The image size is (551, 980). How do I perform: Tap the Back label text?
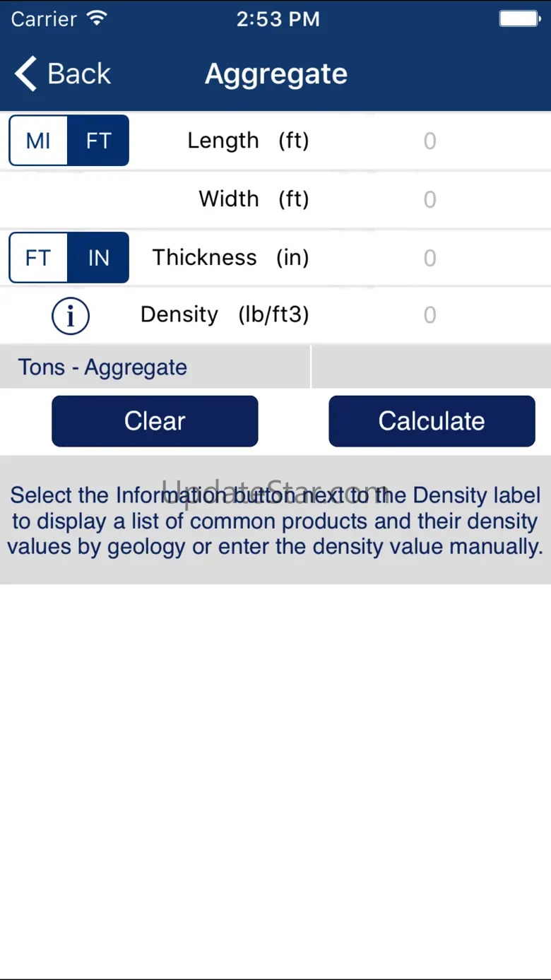point(78,74)
